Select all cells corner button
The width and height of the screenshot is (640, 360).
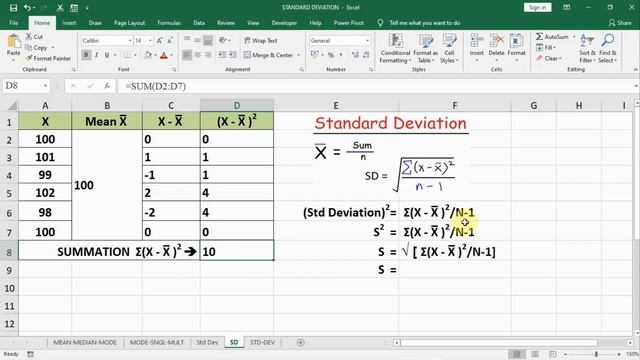12,105
